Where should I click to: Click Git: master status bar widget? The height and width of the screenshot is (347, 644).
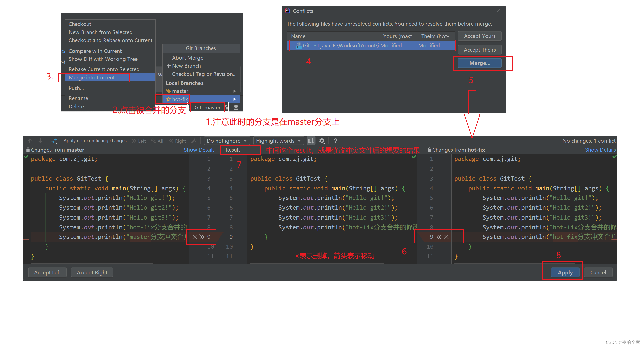point(208,107)
